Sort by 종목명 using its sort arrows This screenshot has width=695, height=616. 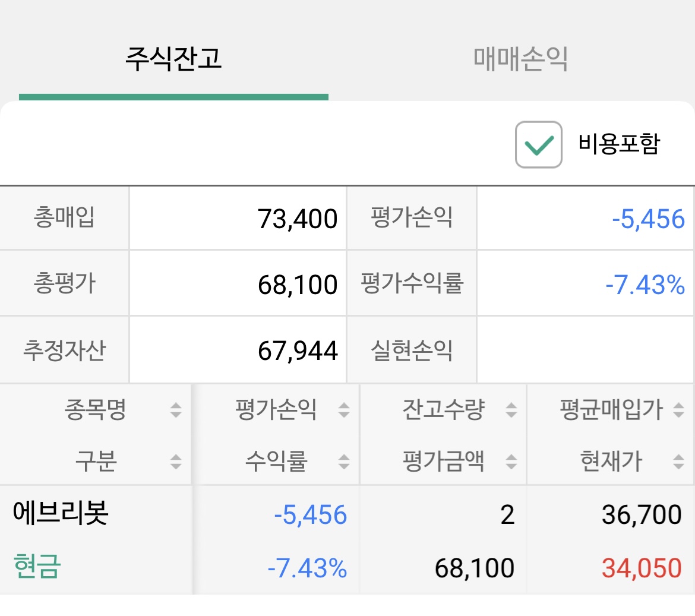(176, 410)
